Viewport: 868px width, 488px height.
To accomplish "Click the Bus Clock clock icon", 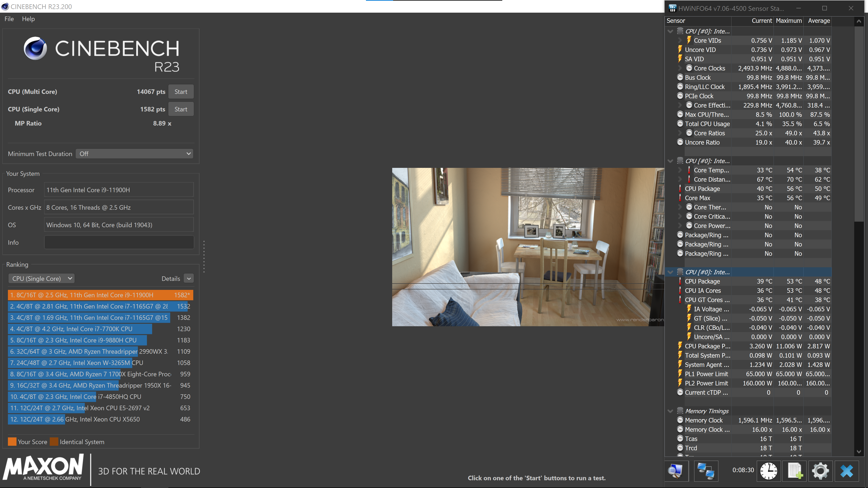I will (x=680, y=77).
